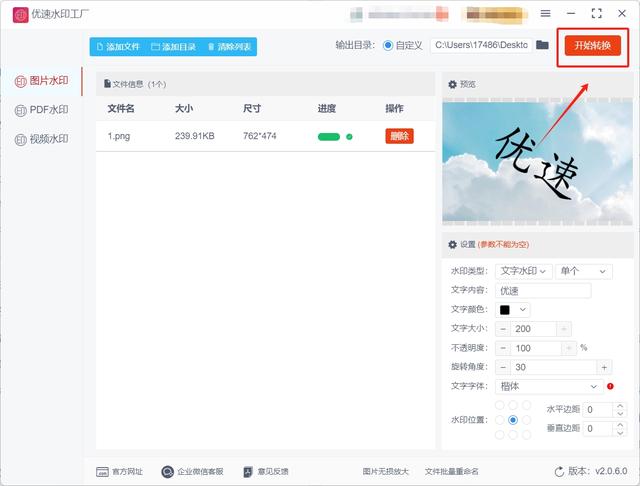Select the 1.png file name
Viewport: 640px width, 486px height.
[x=119, y=136]
